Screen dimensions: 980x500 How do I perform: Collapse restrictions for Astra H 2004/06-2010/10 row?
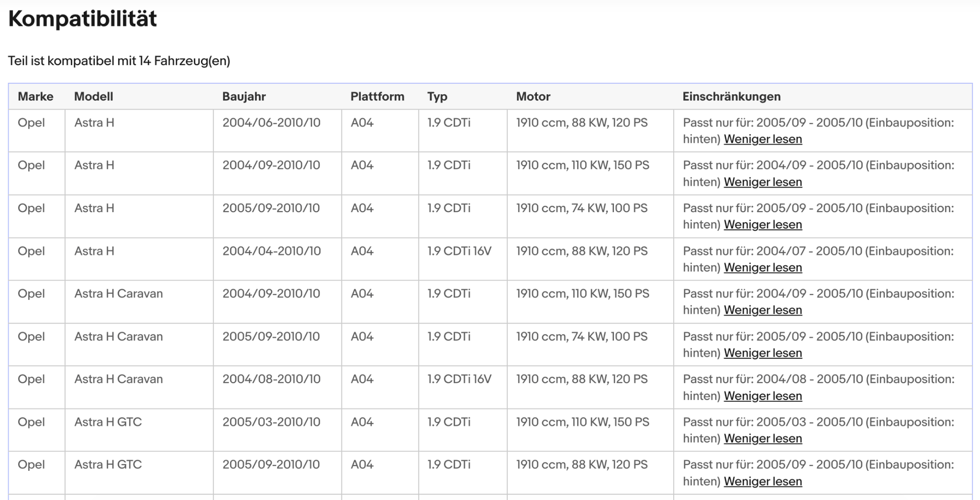coord(762,139)
